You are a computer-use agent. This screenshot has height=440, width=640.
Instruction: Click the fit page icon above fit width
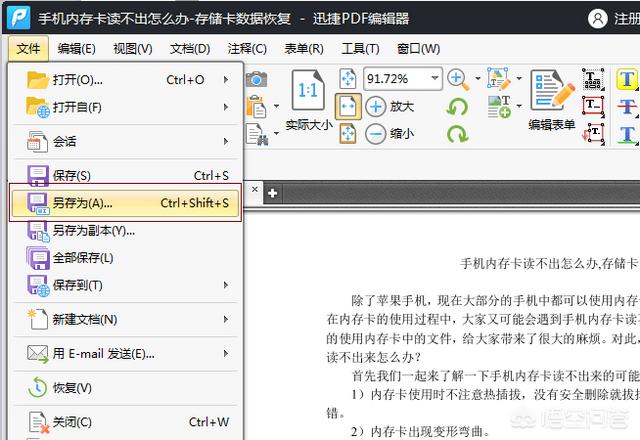point(348,78)
